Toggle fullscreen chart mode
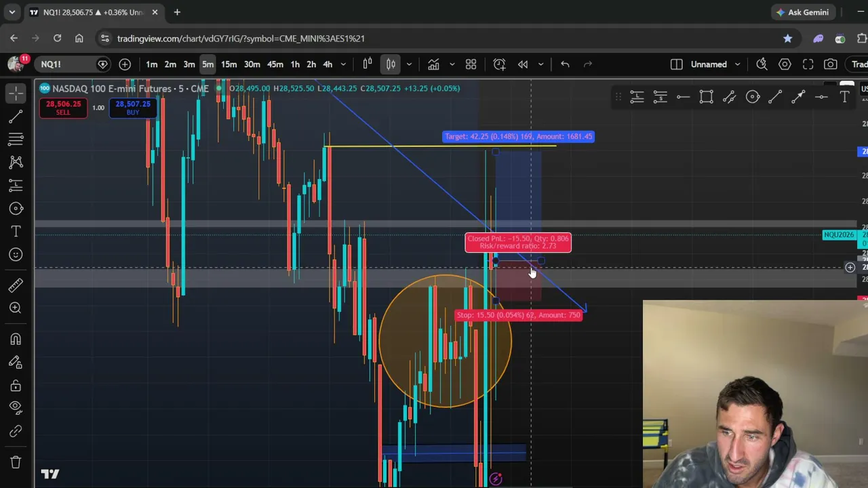868x488 pixels. 808,64
